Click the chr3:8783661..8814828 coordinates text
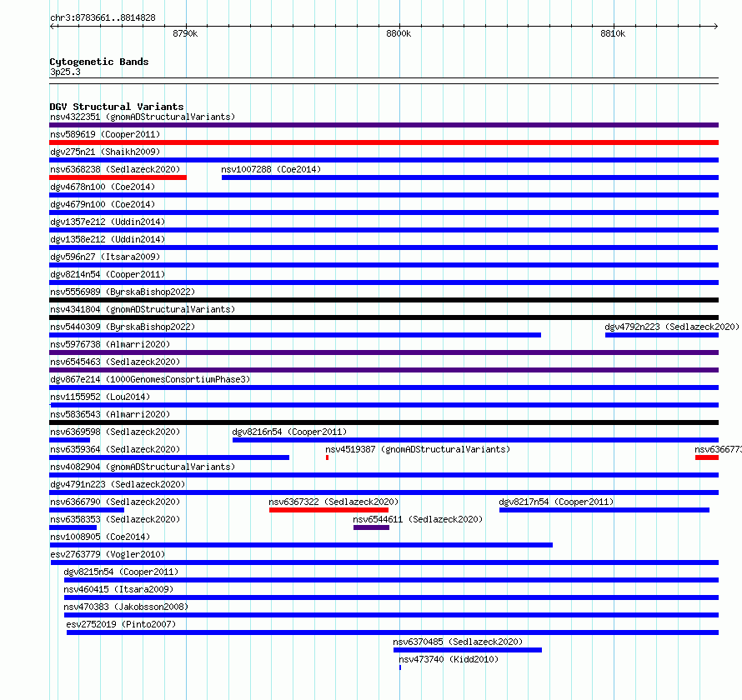742x700 pixels. point(103,18)
